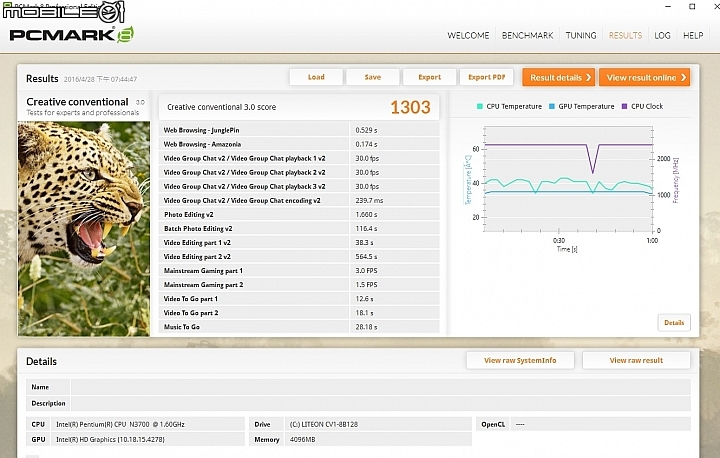Click 'Creative conventional 3.0 score' label
The width and height of the screenshot is (720, 458).
coord(222,107)
